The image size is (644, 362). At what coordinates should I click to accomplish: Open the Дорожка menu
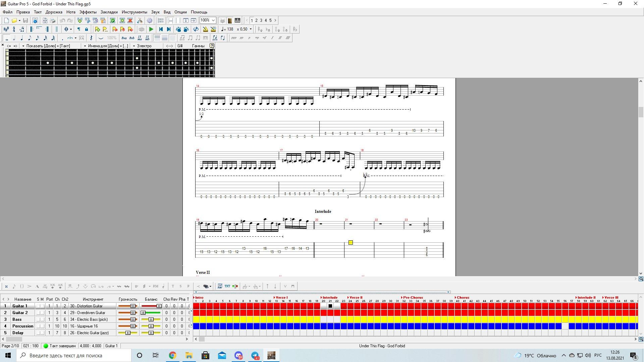(x=54, y=12)
